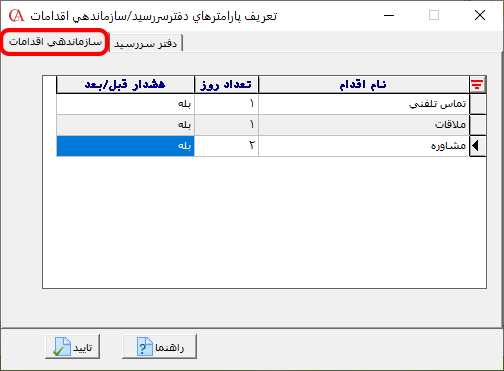504x371 pixels.
Task: Click the current-row arrow marker for مشاوره
Action: click(477, 146)
